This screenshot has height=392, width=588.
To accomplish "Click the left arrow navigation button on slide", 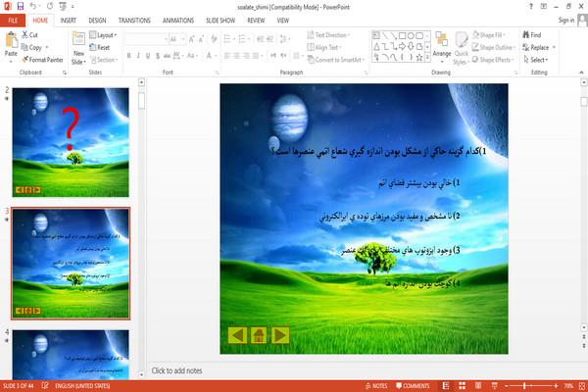I will (x=237, y=335).
